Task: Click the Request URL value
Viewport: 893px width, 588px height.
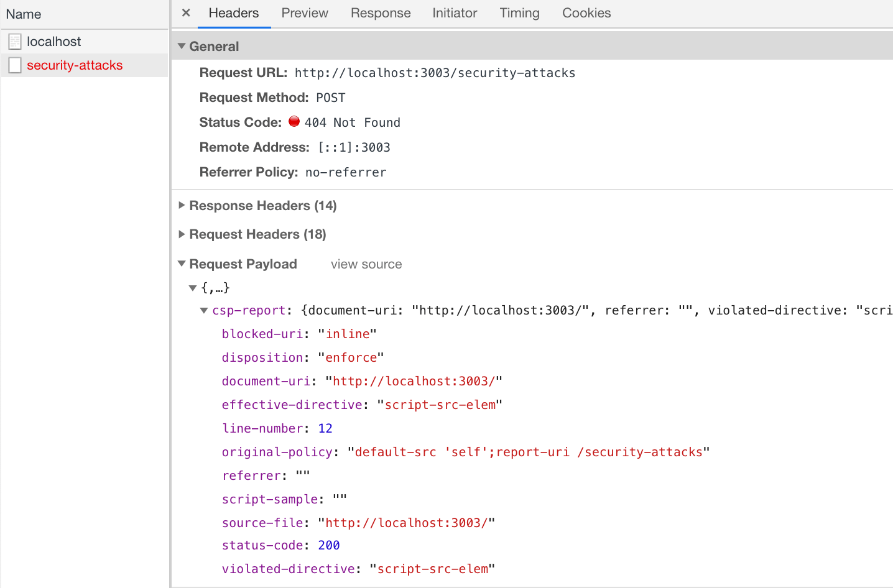Action: click(x=435, y=72)
